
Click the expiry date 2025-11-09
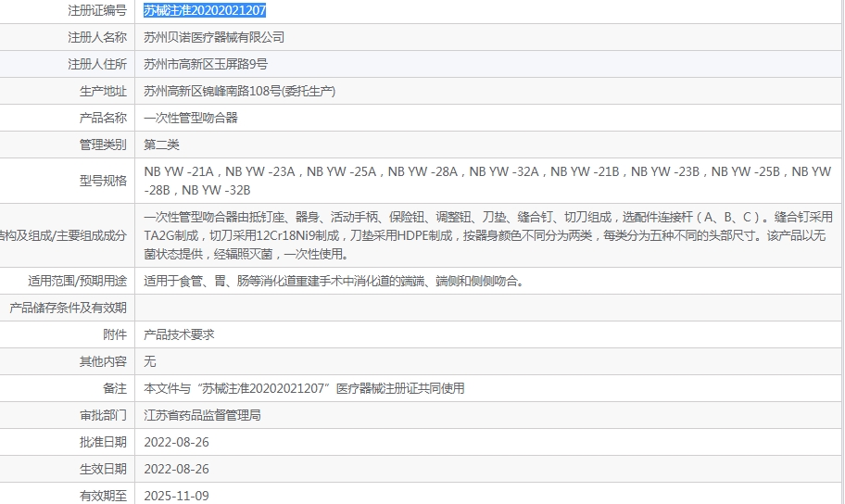(176, 496)
